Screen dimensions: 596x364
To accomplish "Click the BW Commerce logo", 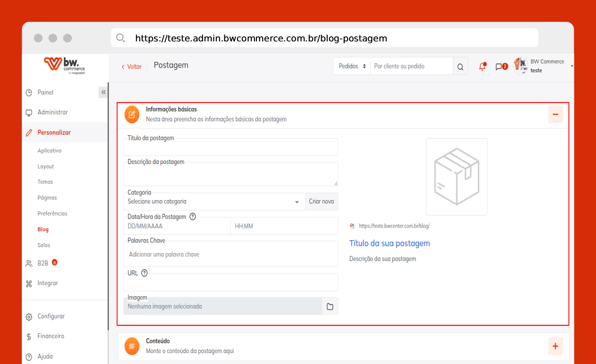I will (65, 65).
